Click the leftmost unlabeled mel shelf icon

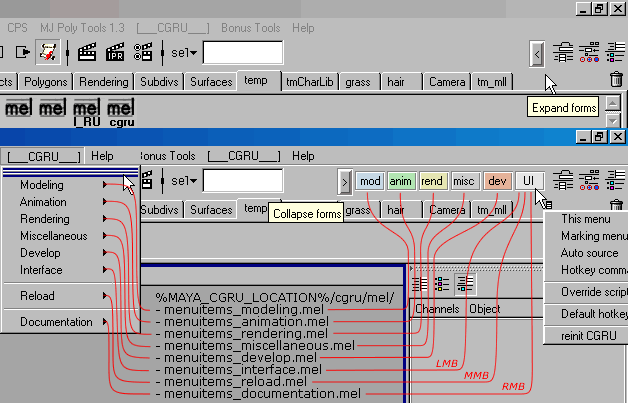click(19, 107)
